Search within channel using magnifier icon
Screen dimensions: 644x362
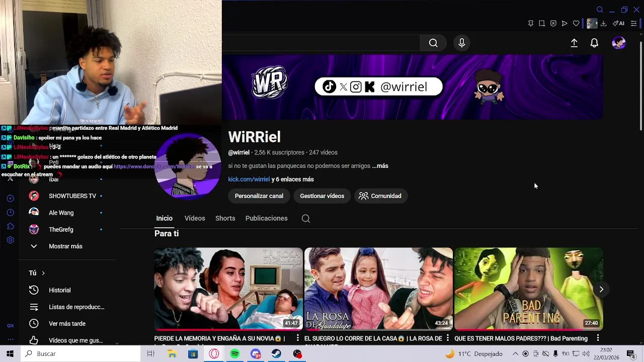point(305,218)
